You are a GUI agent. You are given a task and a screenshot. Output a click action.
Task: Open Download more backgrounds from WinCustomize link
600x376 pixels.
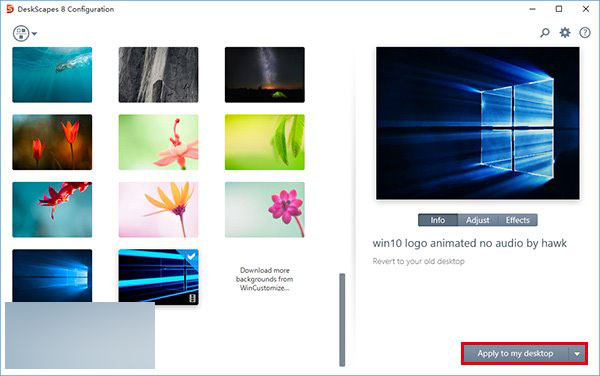tap(264, 279)
